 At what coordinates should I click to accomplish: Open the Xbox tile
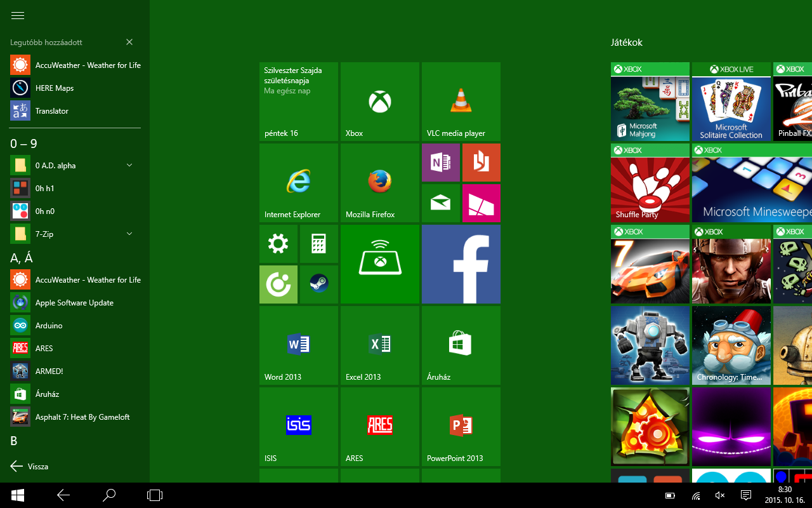click(x=380, y=102)
